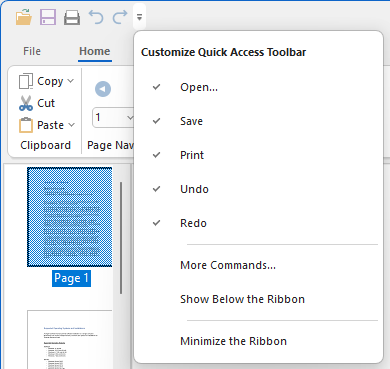Click the Save floppy disk icon
This screenshot has width=390, height=369.
coord(48,17)
